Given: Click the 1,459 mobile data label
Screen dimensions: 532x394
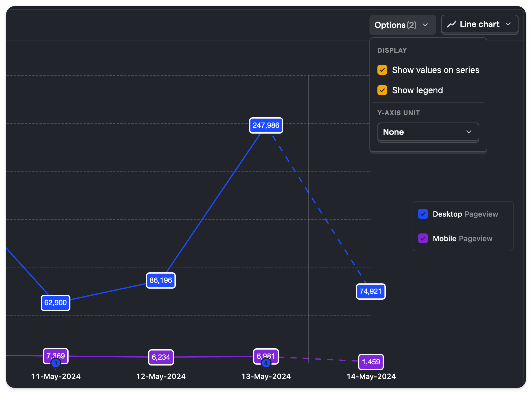Looking at the screenshot, I should click(x=371, y=362).
